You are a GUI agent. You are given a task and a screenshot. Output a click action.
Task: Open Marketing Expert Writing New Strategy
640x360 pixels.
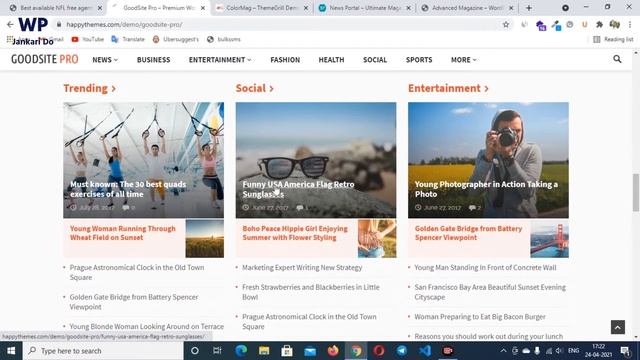point(302,267)
